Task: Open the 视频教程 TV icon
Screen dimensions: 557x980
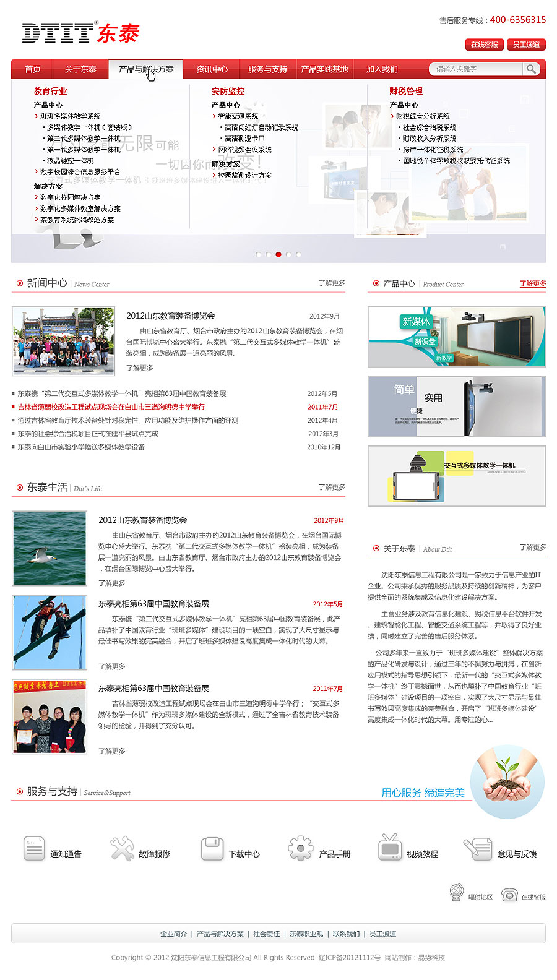Action: click(x=390, y=848)
